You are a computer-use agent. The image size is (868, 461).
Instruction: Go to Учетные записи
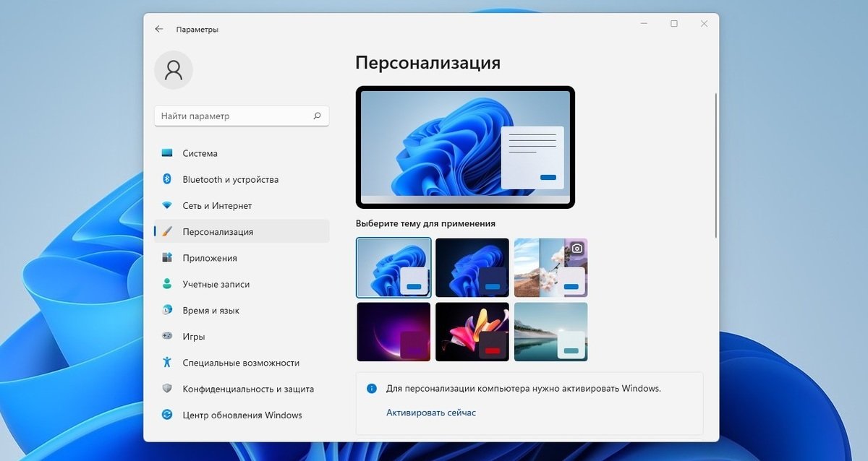242,284
